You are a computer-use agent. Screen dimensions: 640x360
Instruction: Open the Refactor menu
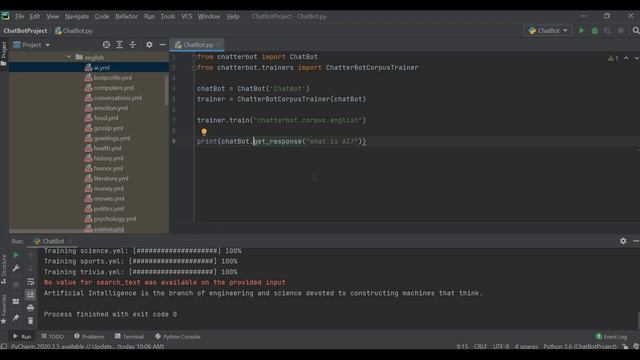pos(126,16)
